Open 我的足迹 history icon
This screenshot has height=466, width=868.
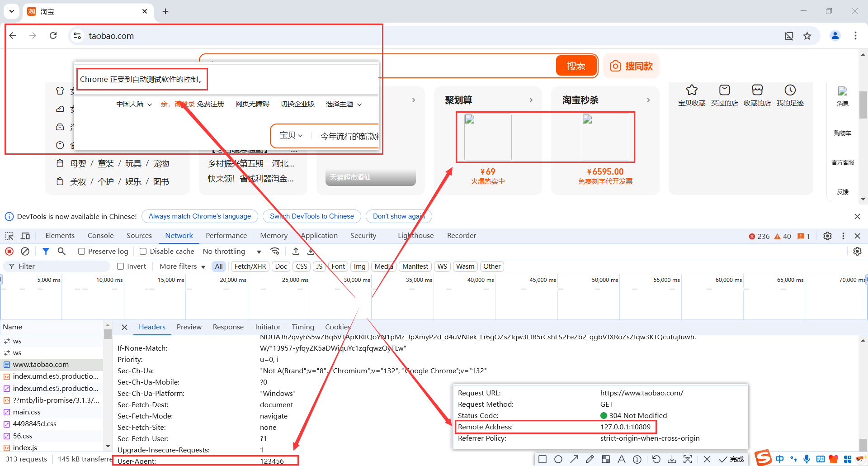790,90
